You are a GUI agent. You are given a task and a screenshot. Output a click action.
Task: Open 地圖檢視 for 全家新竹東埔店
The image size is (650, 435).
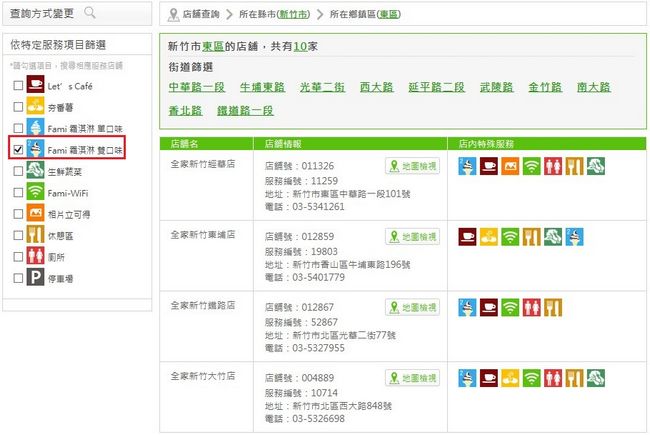(x=412, y=237)
